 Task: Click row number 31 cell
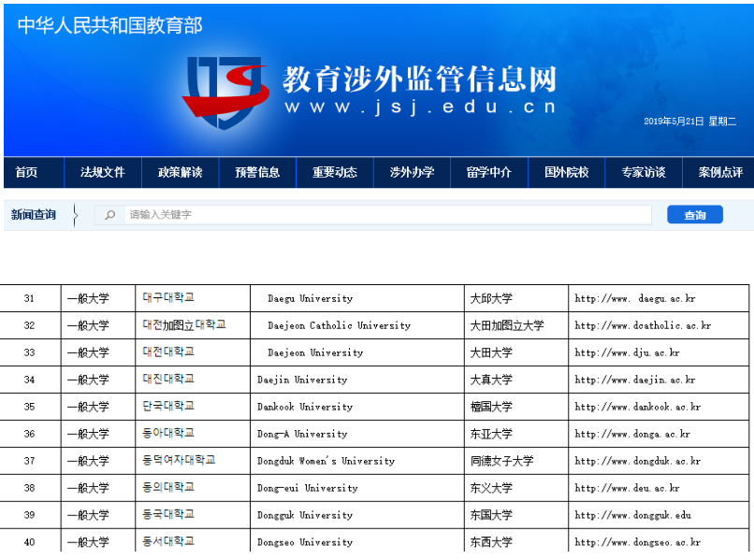click(x=29, y=298)
